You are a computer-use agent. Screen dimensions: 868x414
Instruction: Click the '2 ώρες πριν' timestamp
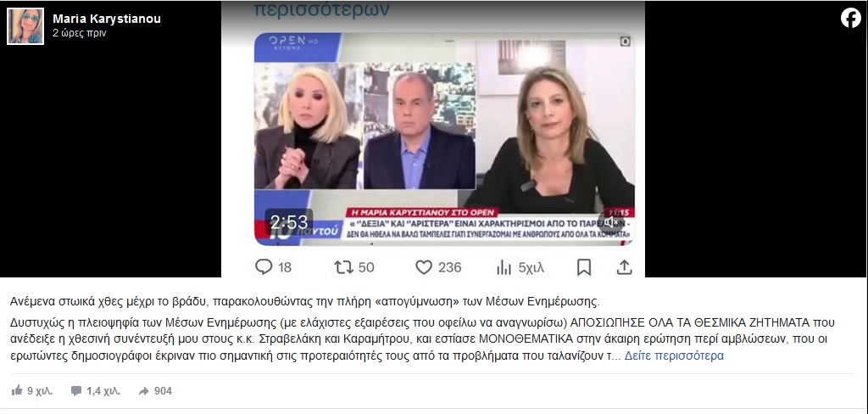[79, 33]
